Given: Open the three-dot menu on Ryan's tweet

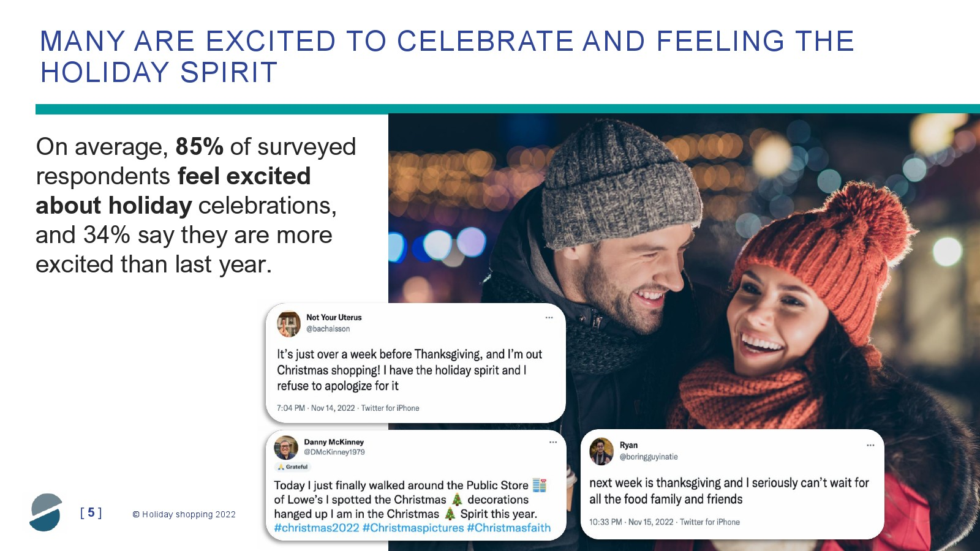Looking at the screenshot, I should click(x=870, y=445).
